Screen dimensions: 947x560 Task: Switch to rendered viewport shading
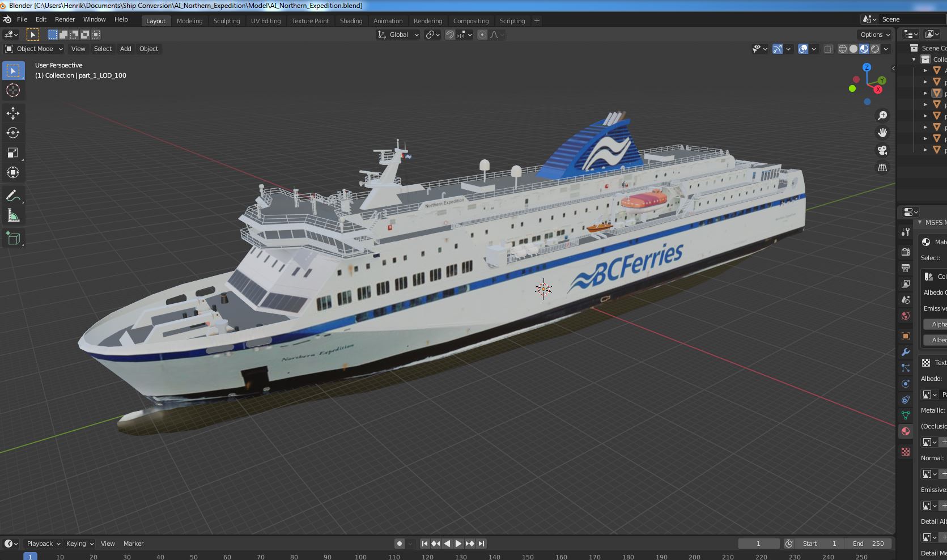(875, 49)
